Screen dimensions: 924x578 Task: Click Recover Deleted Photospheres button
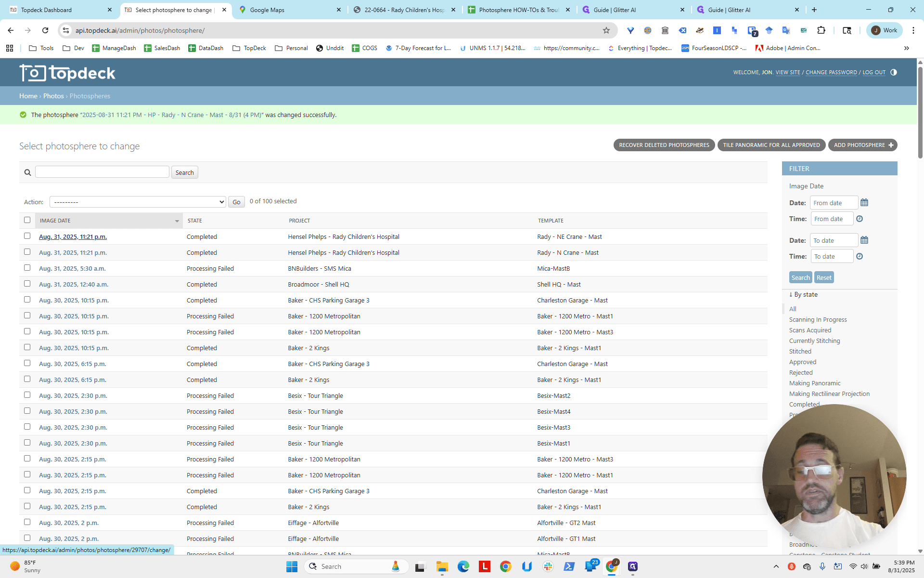pyautogui.click(x=664, y=145)
